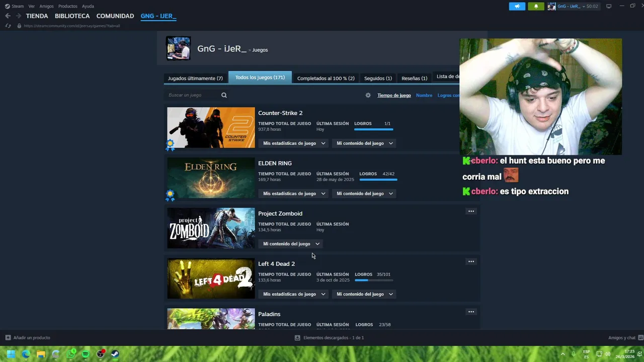Go back with the left arrow button

click(8, 16)
